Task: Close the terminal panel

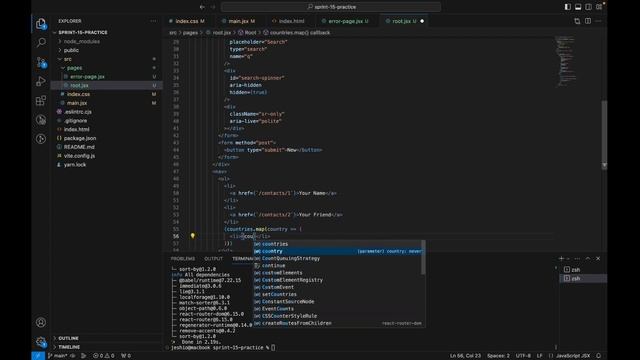Action: click(x=598, y=258)
